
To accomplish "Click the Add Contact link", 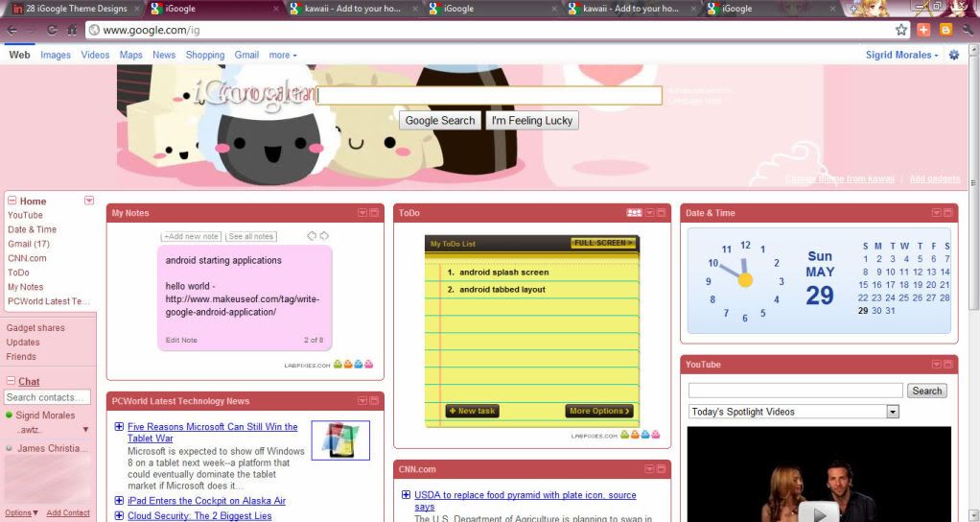I will pos(68,513).
